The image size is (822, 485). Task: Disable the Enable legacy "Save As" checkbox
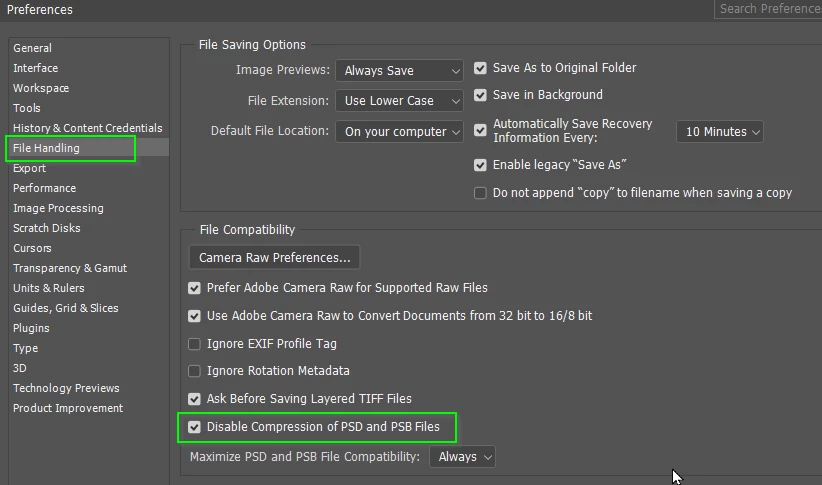tap(480, 165)
